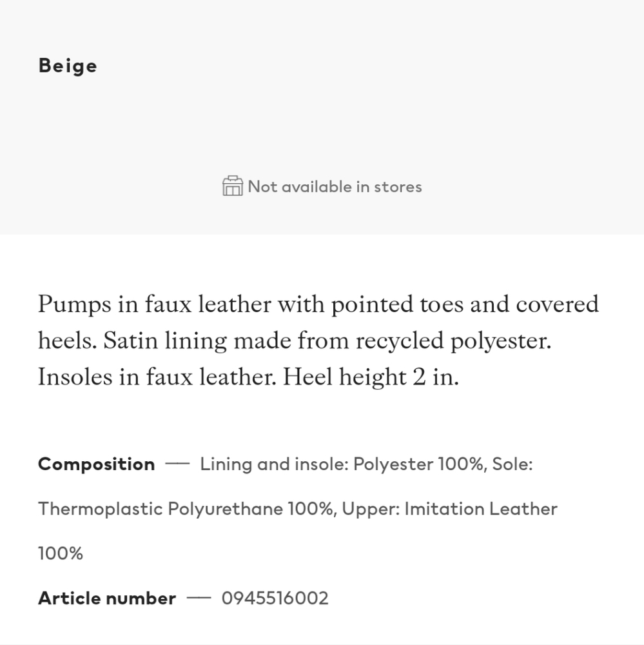Click 'Upper: Imitation Leather' composition text
The height and width of the screenshot is (645, 644).
click(450, 509)
